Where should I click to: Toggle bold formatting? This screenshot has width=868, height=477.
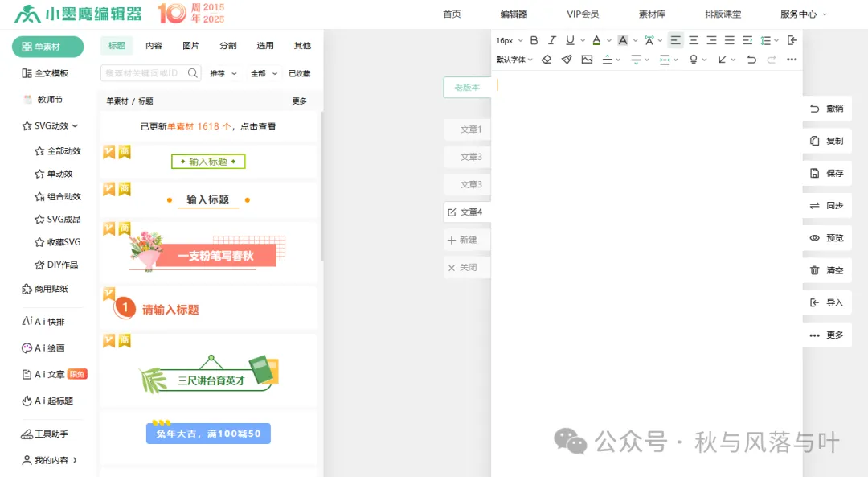tap(534, 39)
